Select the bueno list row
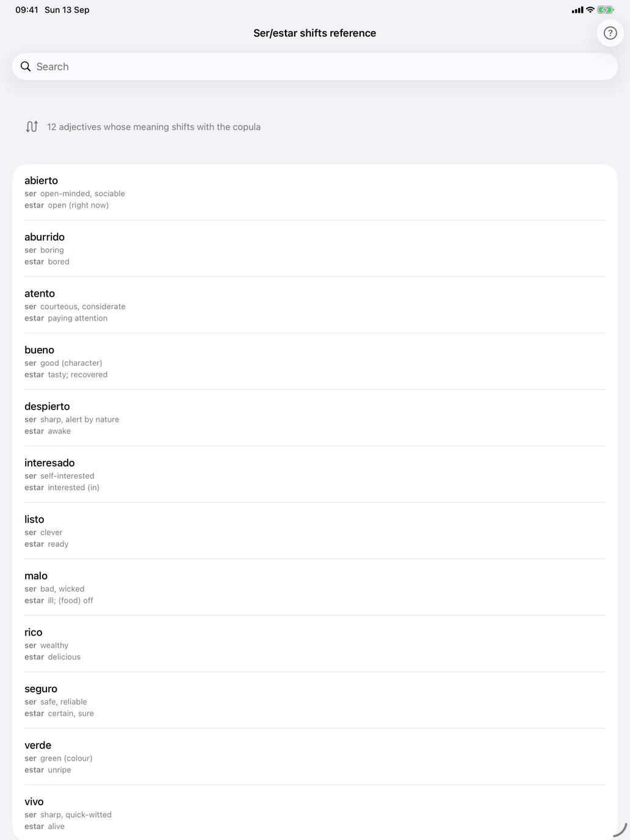Viewport: 630px width, 840px height. tap(315, 361)
